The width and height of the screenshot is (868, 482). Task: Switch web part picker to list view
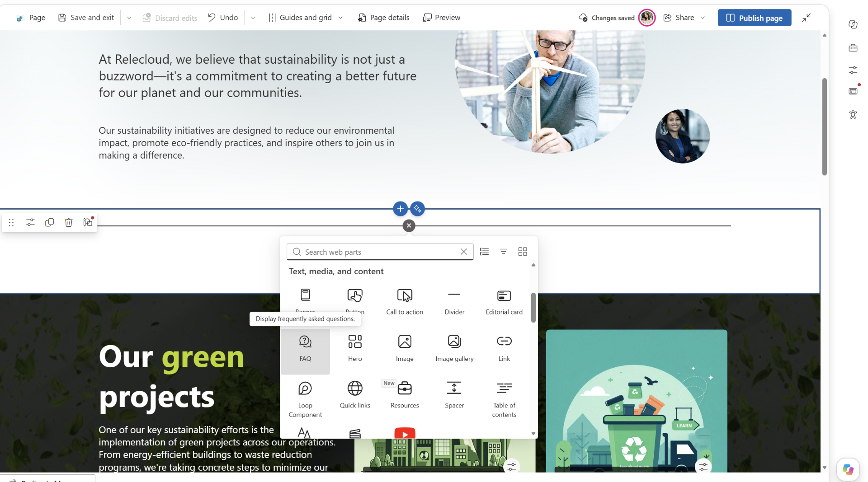tap(484, 252)
